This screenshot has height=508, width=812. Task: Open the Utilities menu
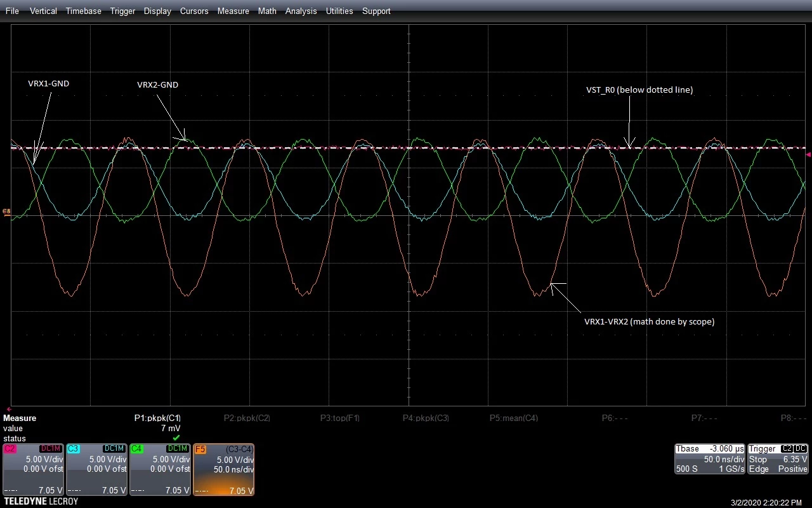[339, 11]
